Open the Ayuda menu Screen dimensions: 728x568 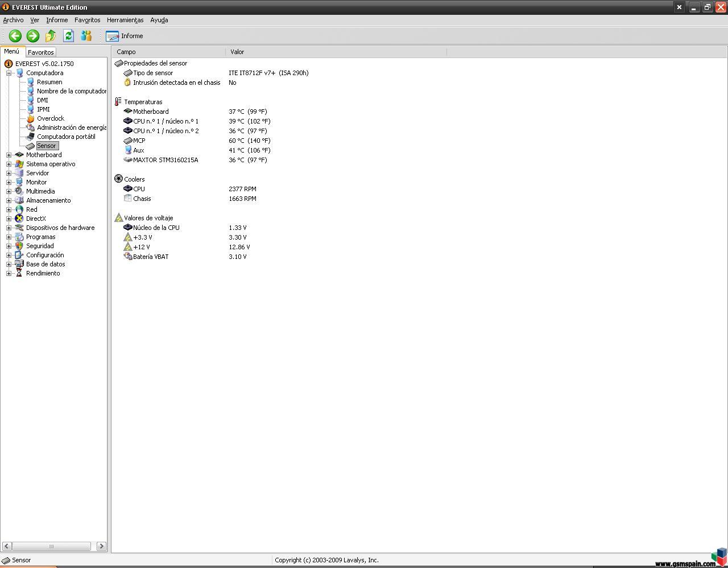click(159, 20)
